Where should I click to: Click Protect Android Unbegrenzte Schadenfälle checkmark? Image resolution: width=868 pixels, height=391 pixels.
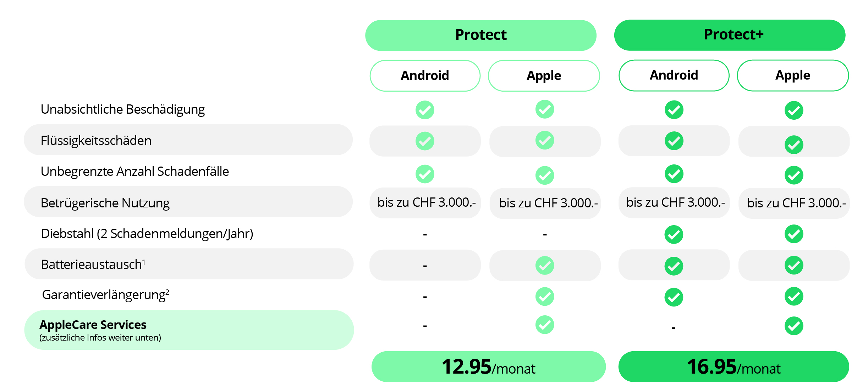tap(425, 174)
